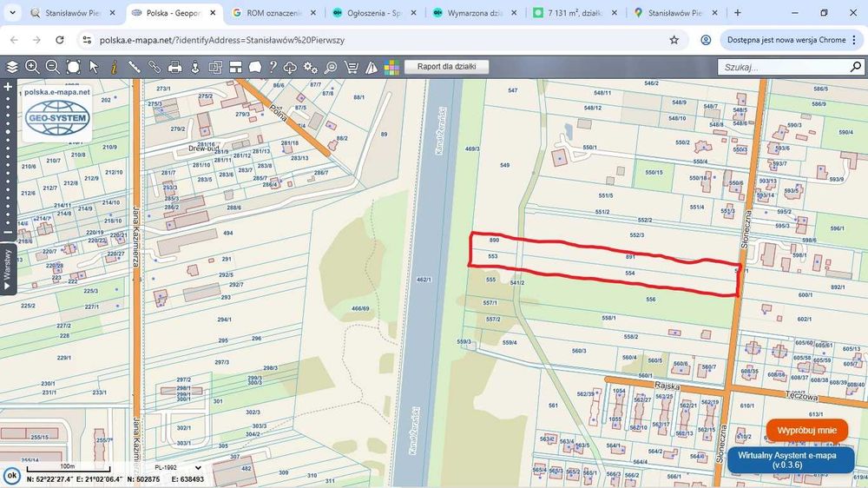The height and width of the screenshot is (488, 868).
Task: Click the address bar URL
Action: coord(222,40)
